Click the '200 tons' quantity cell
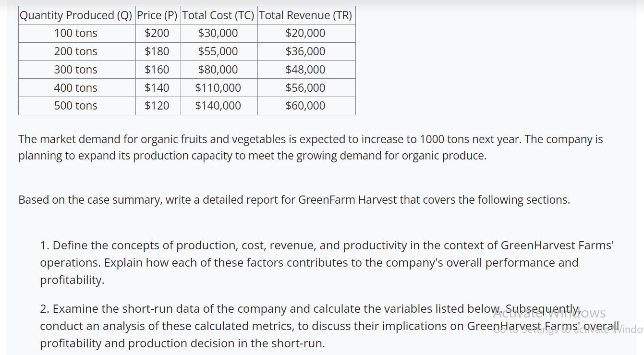Viewport: 644px width, 355px height. [76, 51]
